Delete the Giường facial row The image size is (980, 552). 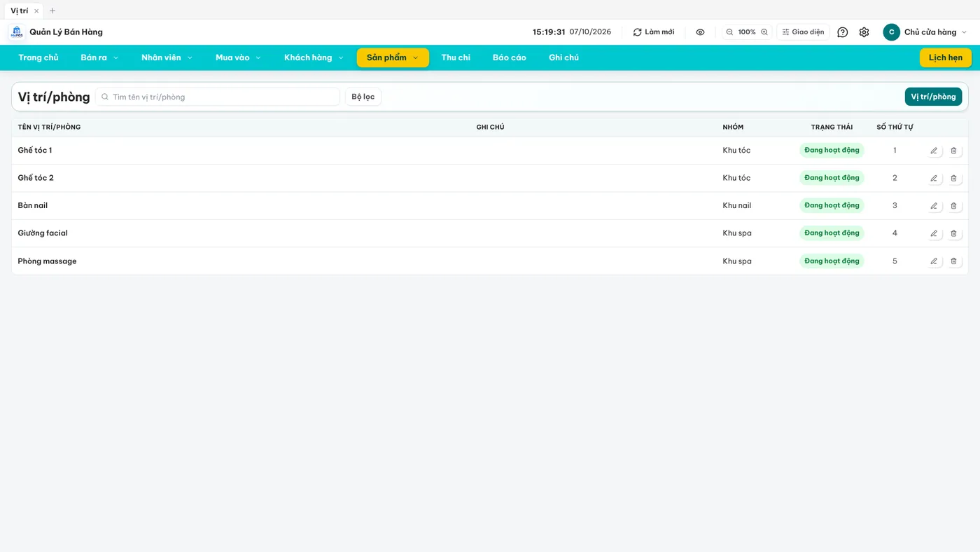pos(954,233)
